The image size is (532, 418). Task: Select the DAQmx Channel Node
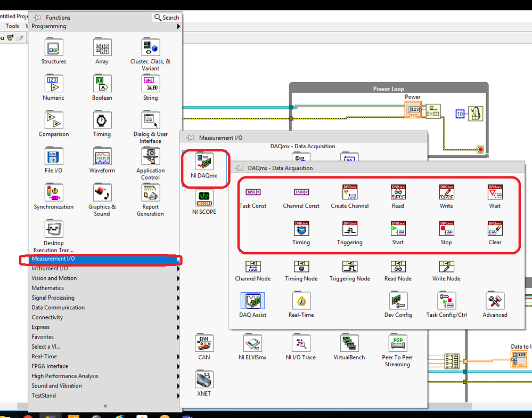(253, 267)
